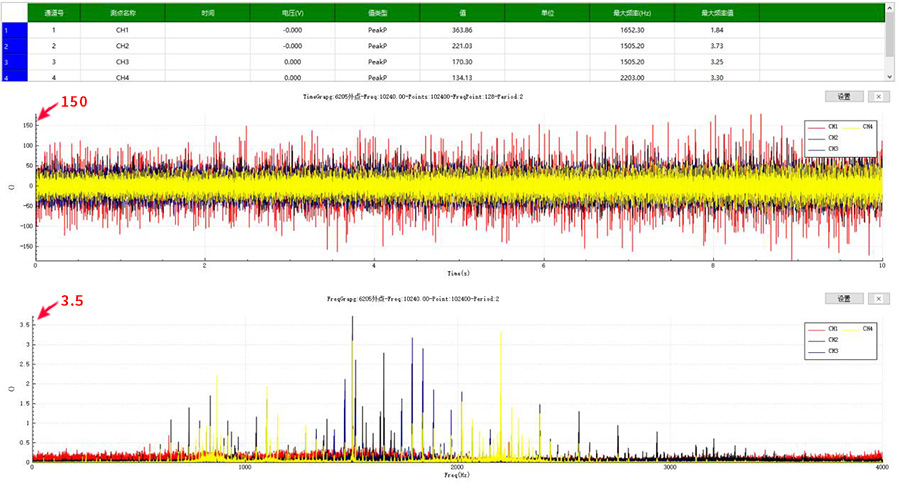
Task: Select the PeakP value-type cell for CH2
Action: [377, 46]
